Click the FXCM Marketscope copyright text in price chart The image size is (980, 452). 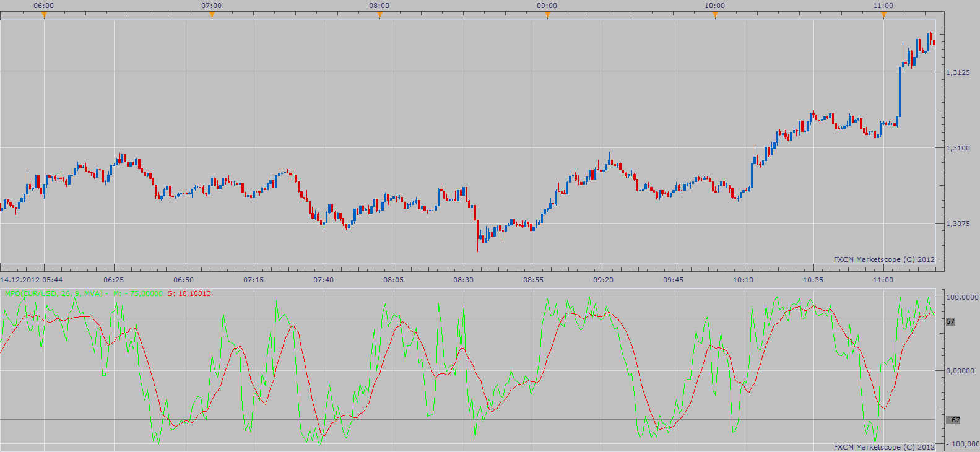[x=884, y=259]
